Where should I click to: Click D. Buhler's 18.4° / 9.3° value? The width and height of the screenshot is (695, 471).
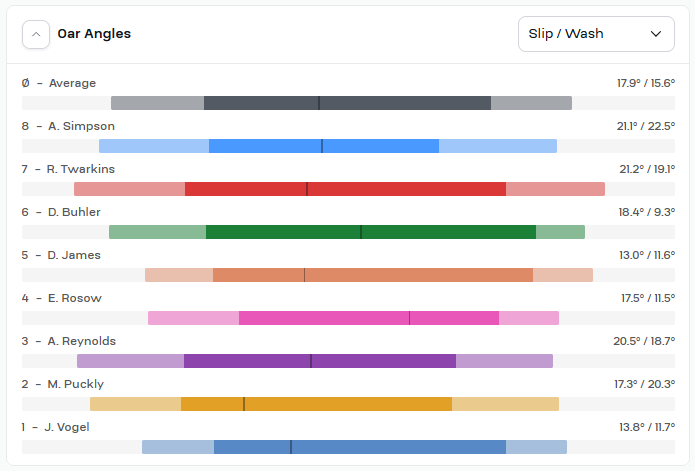(x=647, y=212)
